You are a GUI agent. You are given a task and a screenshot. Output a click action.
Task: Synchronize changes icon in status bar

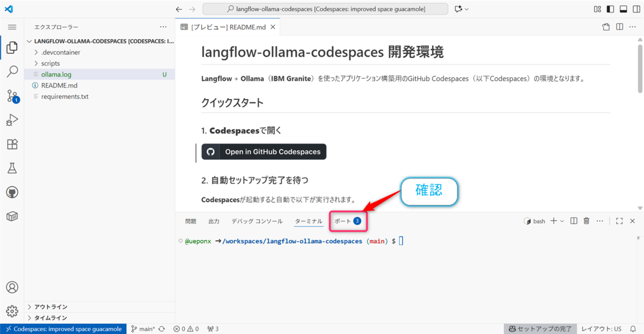162,329
